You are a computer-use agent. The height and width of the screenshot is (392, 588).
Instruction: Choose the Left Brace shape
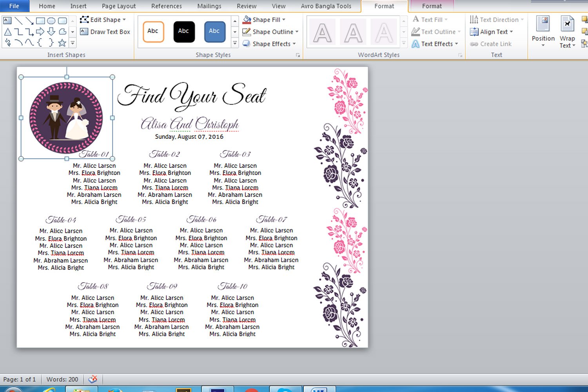click(x=40, y=43)
